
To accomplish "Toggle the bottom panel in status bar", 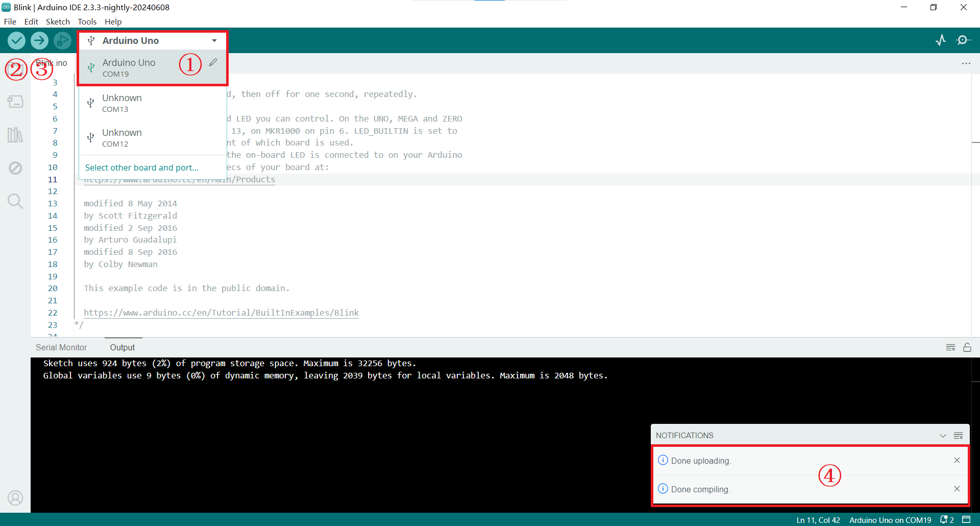I will pos(966,520).
